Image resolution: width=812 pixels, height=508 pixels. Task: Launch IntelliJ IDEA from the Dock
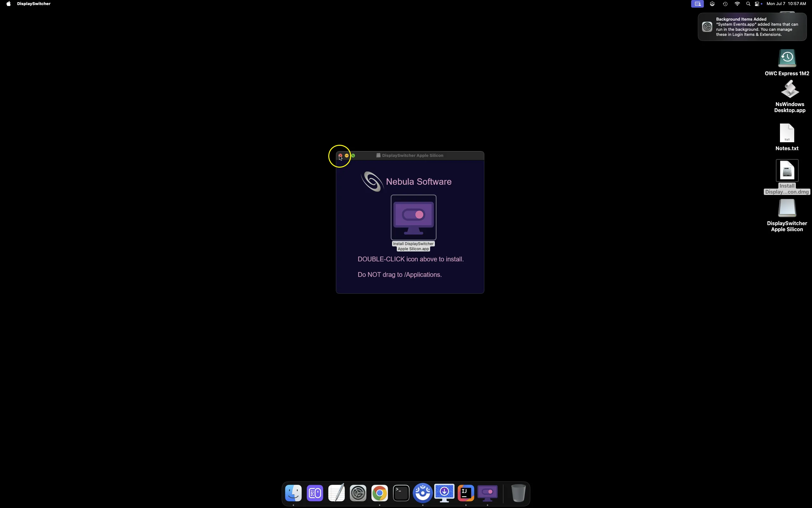pyautogui.click(x=466, y=493)
